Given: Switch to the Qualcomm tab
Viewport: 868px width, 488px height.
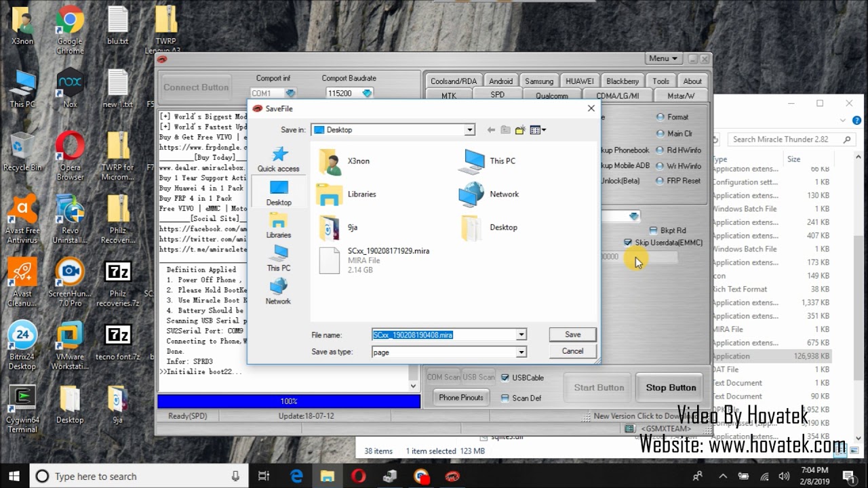Looking at the screenshot, I should [552, 96].
